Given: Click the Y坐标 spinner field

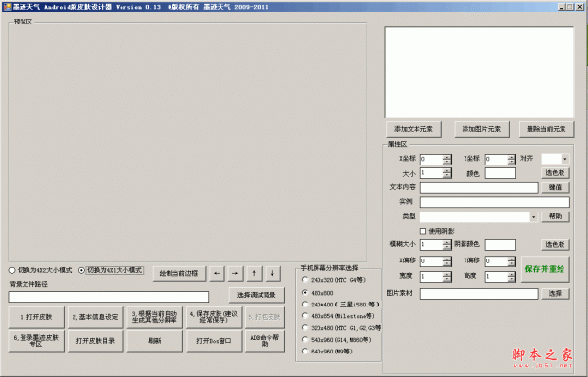Looking at the screenshot, I should pos(500,159).
